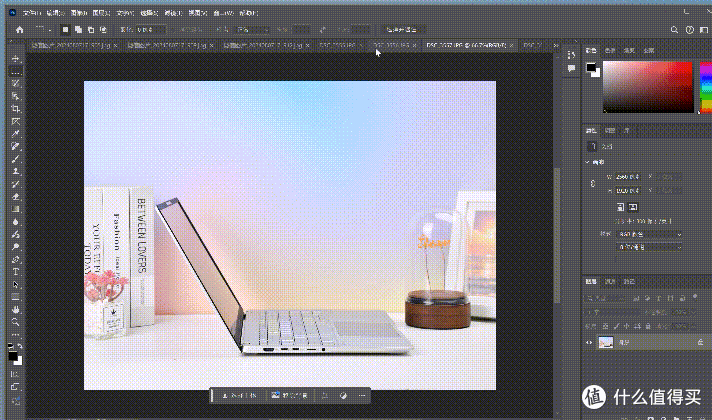Open the blend mode dropdown in Layers

[x=613, y=312]
